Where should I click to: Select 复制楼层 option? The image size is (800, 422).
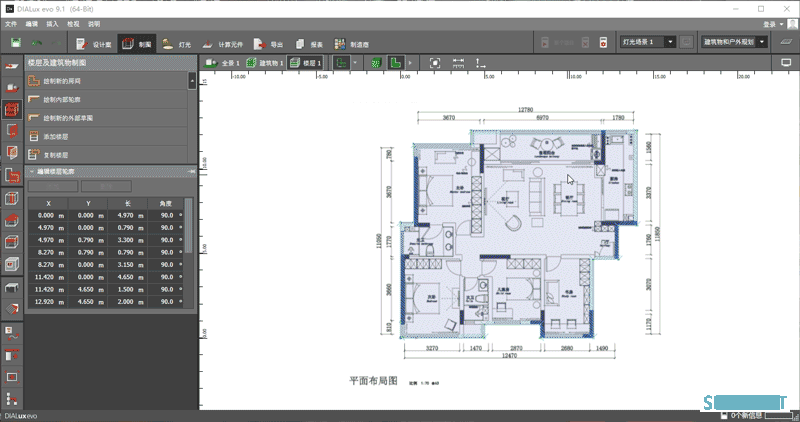pyautogui.click(x=107, y=155)
